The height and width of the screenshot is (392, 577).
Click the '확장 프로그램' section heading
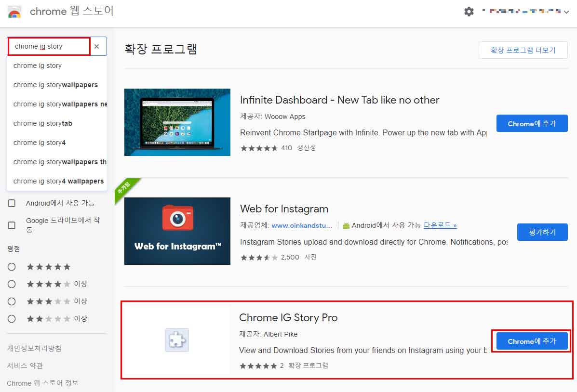(161, 49)
